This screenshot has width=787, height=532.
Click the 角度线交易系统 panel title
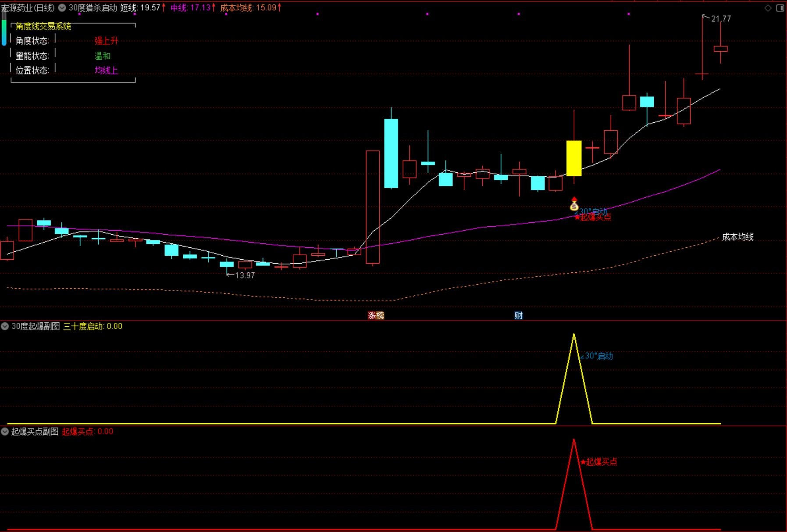[x=43, y=26]
